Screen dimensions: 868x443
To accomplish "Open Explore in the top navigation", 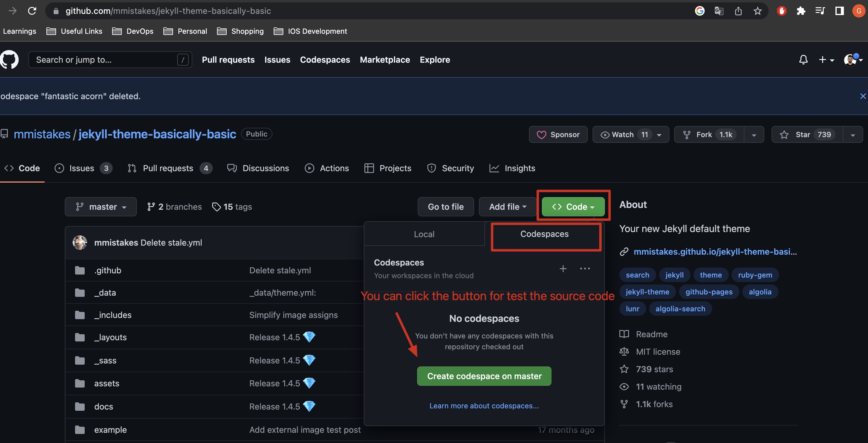I will coord(435,60).
